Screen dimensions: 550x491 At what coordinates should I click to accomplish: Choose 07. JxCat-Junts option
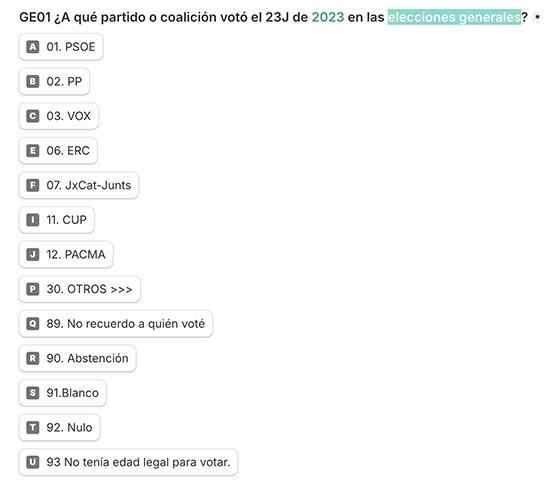[79, 185]
